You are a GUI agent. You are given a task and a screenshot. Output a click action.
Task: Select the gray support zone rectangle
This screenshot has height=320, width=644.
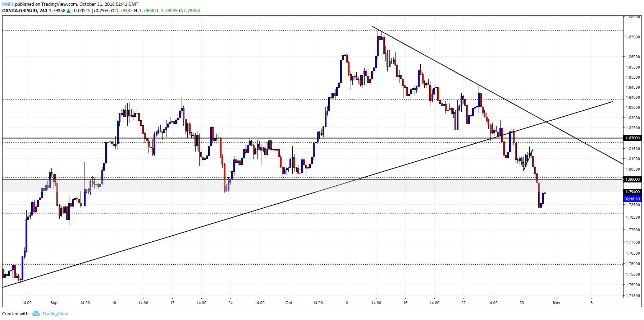click(312, 186)
